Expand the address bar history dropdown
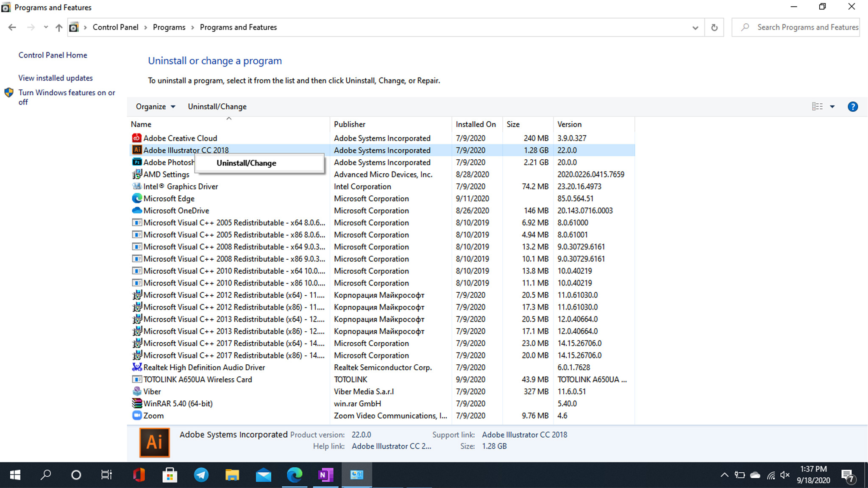The width and height of the screenshot is (868, 488). pyautogui.click(x=695, y=28)
